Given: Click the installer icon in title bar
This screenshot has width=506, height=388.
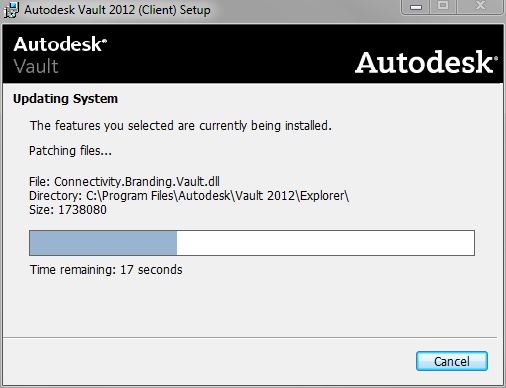Looking at the screenshot, I should click(11, 10).
